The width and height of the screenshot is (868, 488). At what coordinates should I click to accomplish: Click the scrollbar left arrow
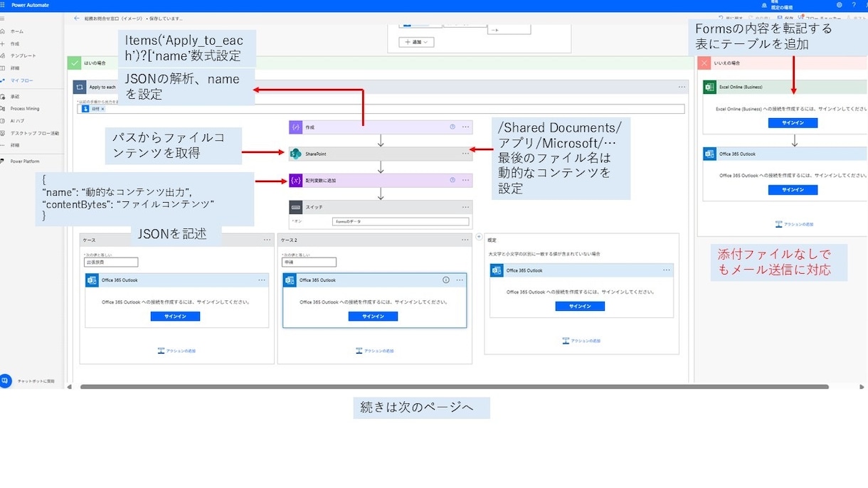(69, 387)
